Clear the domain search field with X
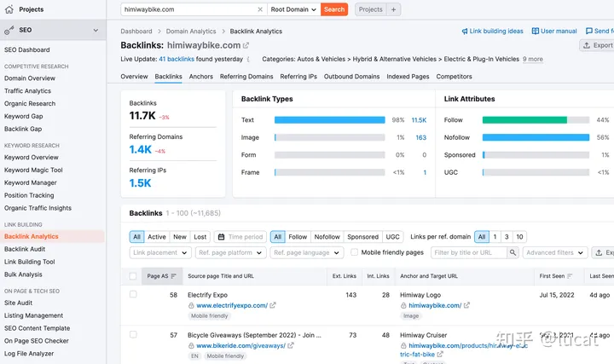The width and height of the screenshot is (614, 364). click(260, 9)
